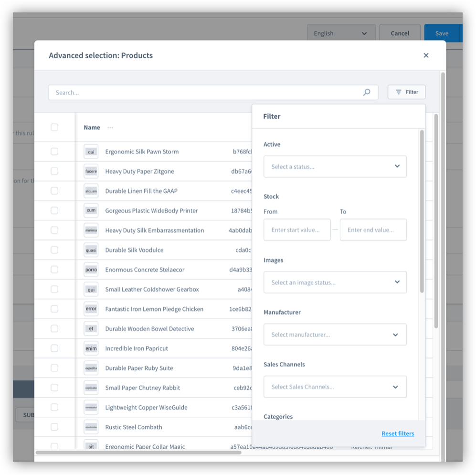Click the search magnifier icon
The height and width of the screenshot is (475, 476).
367,92
